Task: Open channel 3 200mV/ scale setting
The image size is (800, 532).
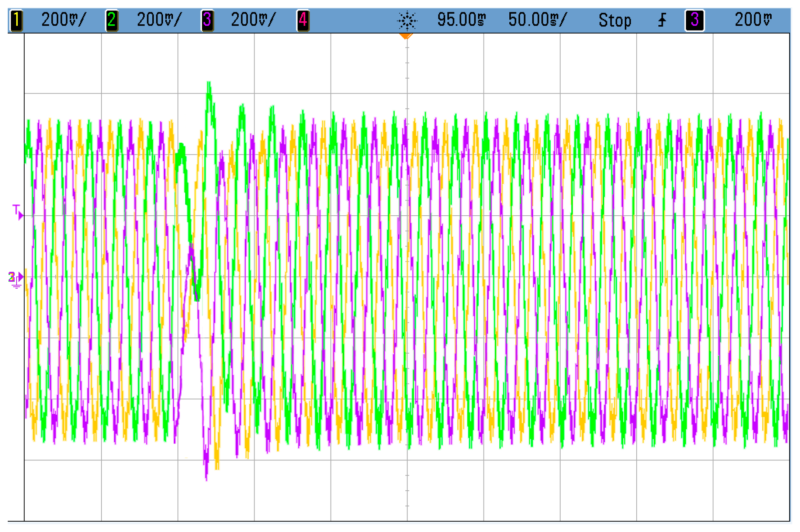Action: (x=253, y=20)
